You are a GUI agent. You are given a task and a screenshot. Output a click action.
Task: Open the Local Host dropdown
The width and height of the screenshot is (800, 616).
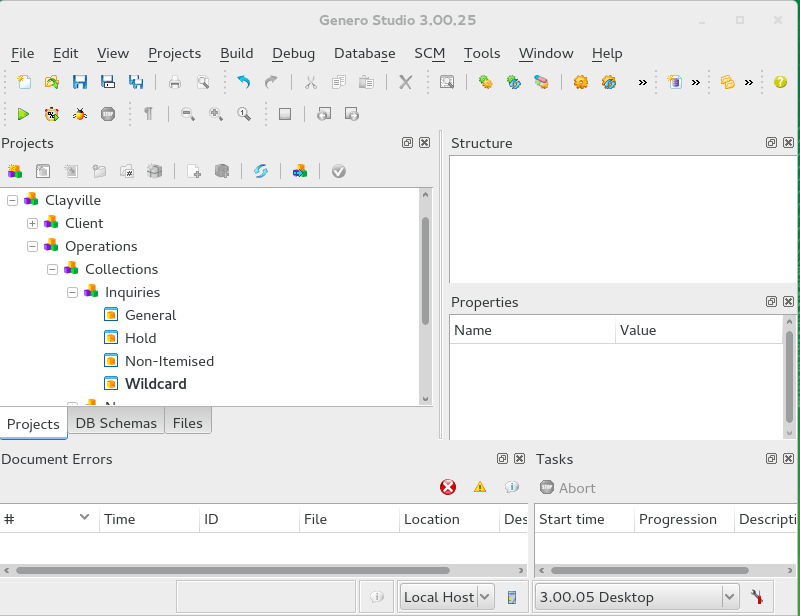pyautogui.click(x=485, y=597)
